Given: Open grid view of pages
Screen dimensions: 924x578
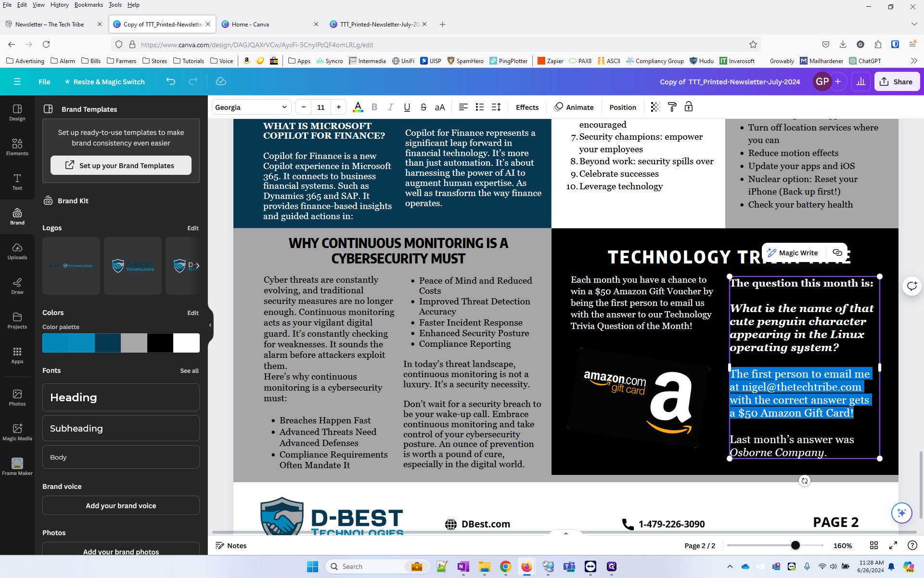Looking at the screenshot, I should point(874,545).
